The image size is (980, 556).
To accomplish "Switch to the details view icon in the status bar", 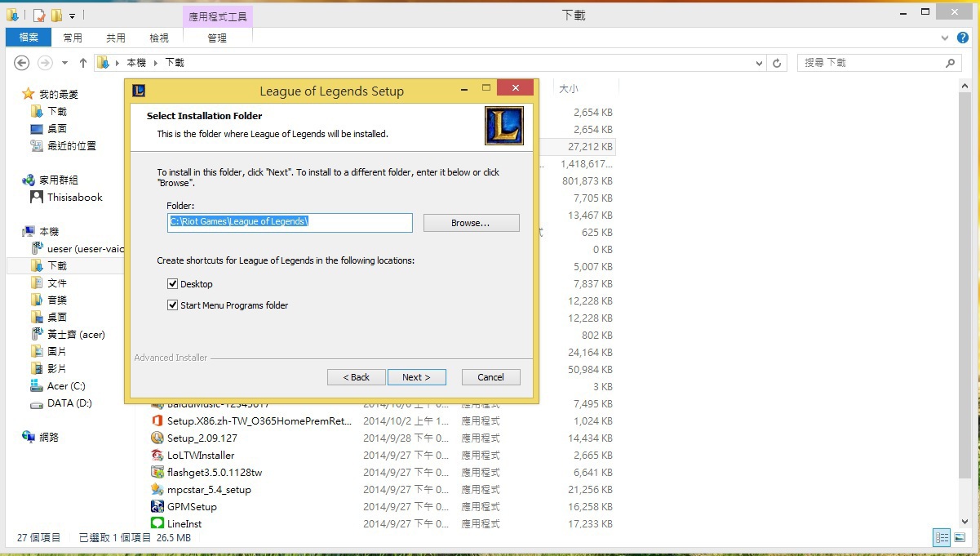I will click(x=942, y=537).
